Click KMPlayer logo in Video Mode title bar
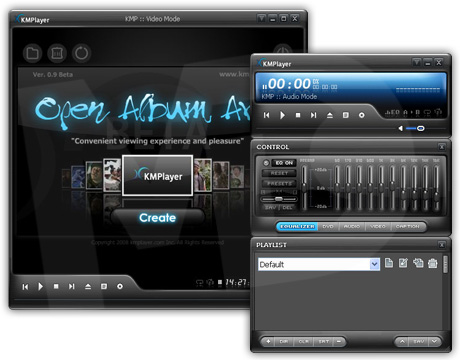Image resolution: width=460 pixels, height=360 pixels. point(32,20)
